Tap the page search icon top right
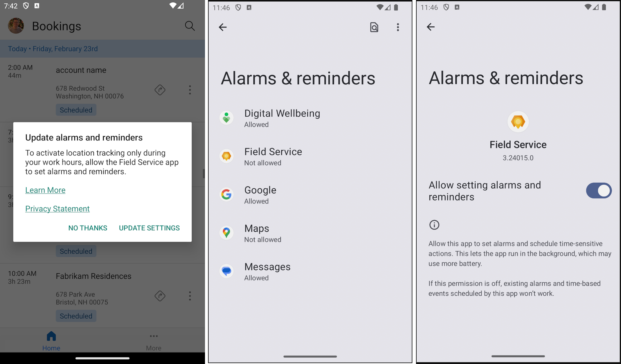Screen dimensions: 621x364 pyautogui.click(x=374, y=27)
